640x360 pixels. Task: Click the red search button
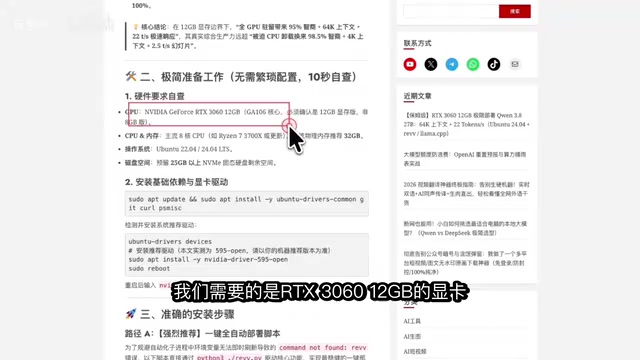(x=515, y=11)
